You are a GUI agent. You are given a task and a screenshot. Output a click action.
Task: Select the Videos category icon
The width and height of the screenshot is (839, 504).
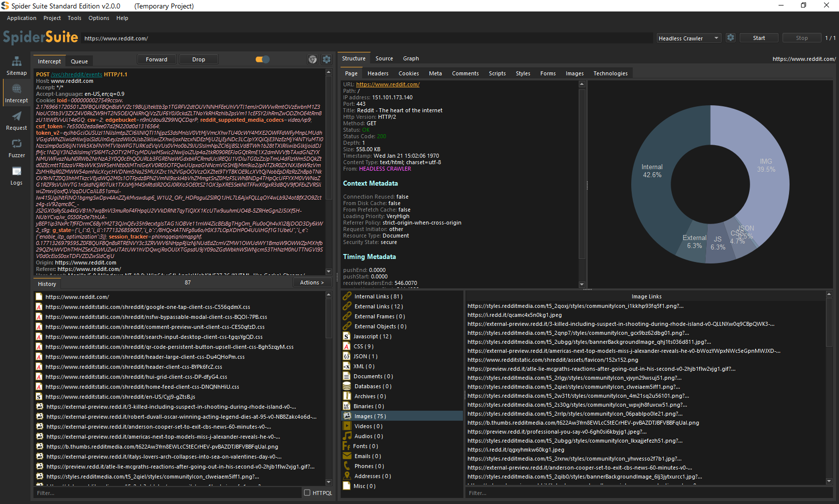[347, 426]
